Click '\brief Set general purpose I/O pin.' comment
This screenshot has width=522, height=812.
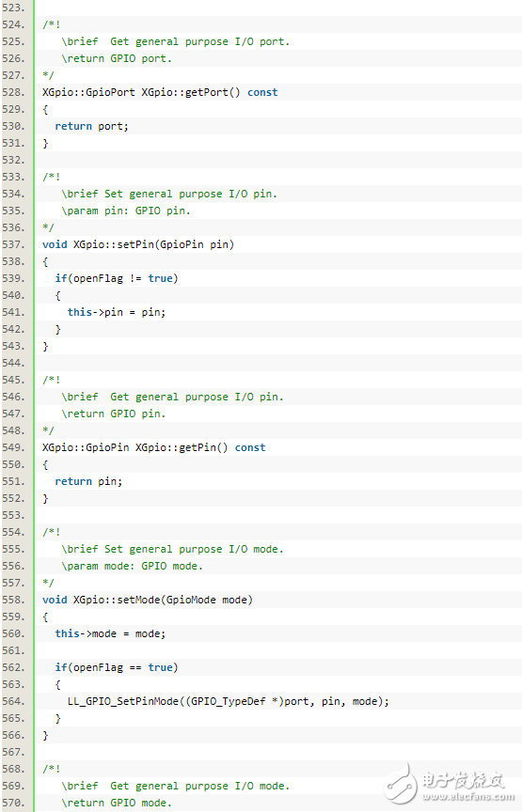169,195
